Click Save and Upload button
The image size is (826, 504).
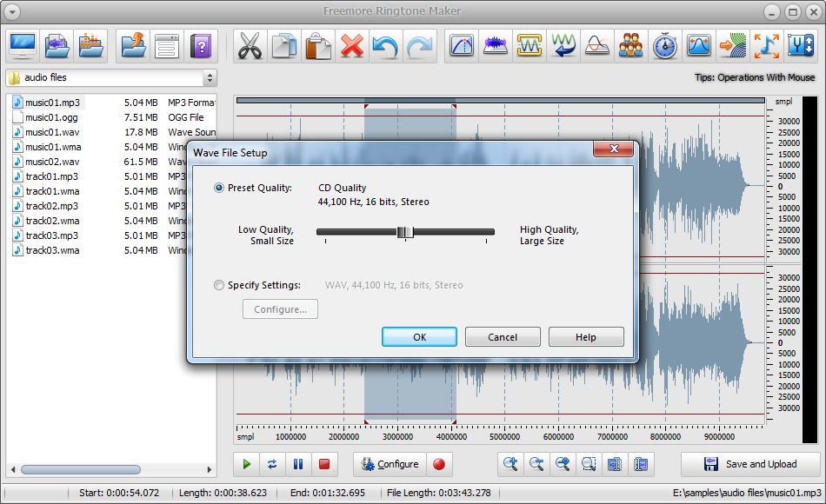750,464
